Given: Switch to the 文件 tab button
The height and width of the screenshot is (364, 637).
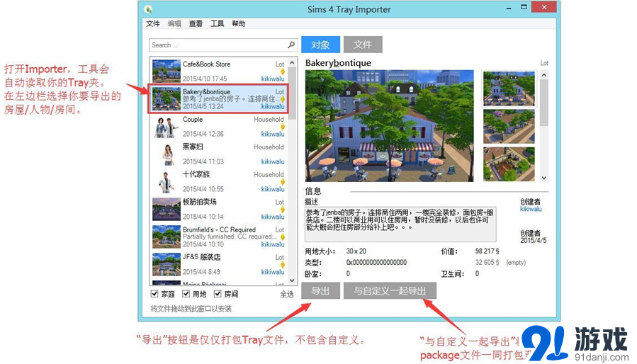Looking at the screenshot, I should 363,45.
